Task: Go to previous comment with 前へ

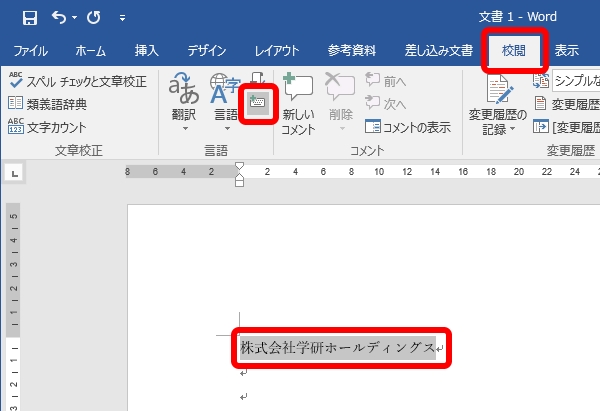Action: 385,80
